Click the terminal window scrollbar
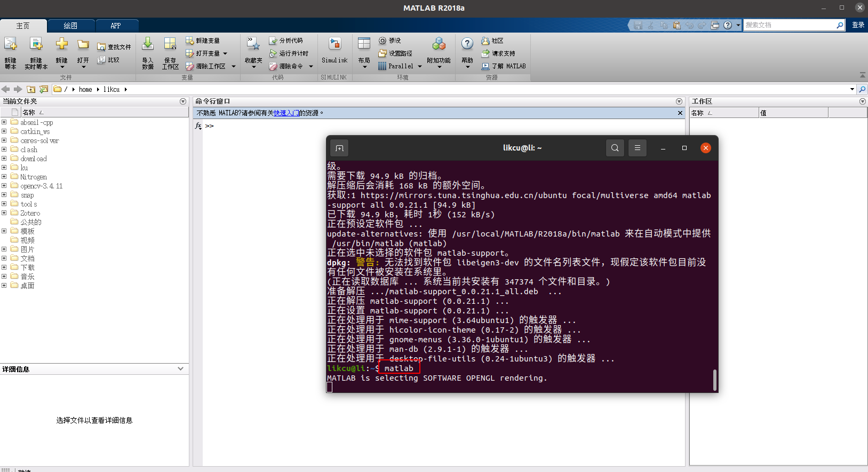This screenshot has width=868, height=472. pyautogui.click(x=715, y=380)
